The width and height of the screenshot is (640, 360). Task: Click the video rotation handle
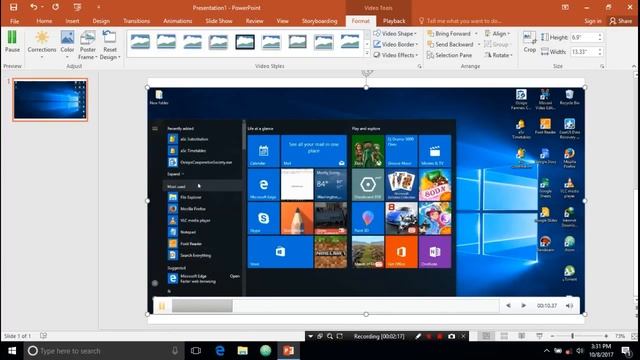click(x=367, y=73)
